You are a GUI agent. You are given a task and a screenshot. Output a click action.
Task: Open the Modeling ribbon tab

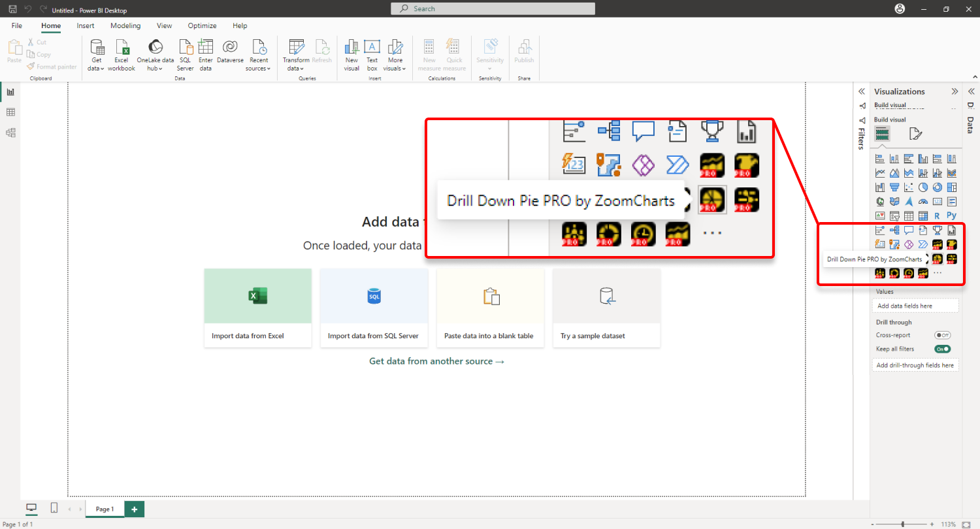[125, 25]
